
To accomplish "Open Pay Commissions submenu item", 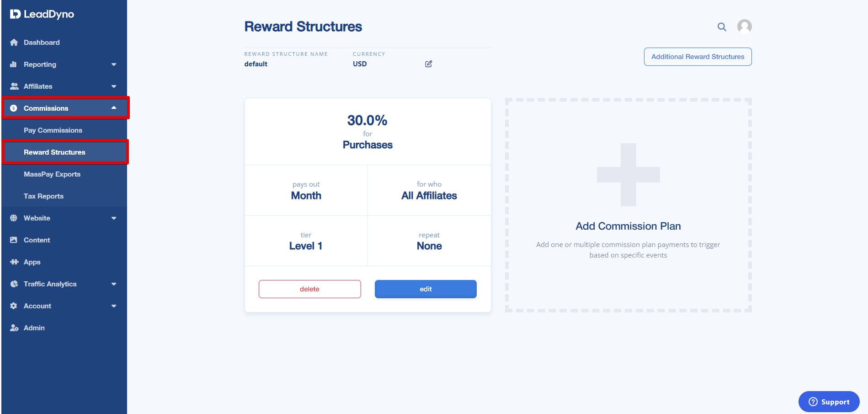I will point(53,130).
